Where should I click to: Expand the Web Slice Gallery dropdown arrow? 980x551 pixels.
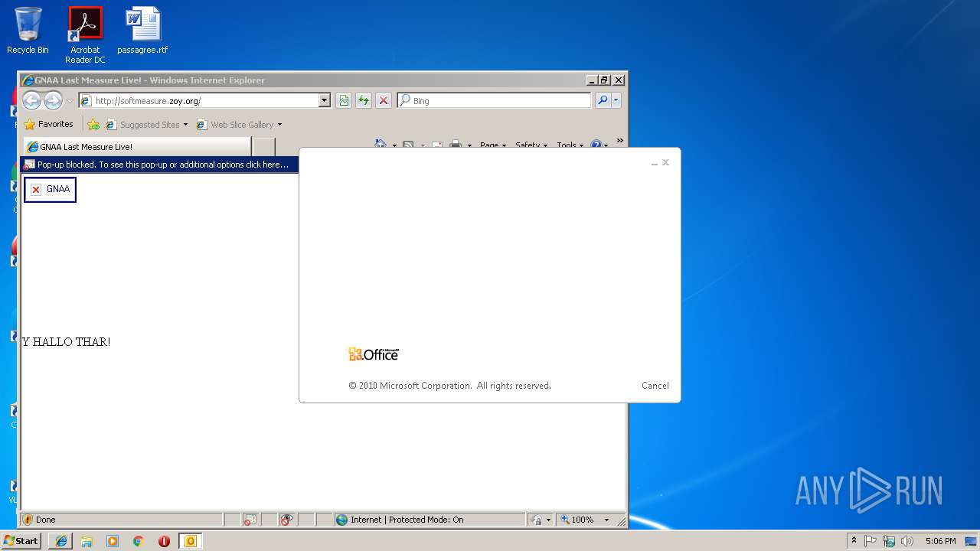coord(279,125)
